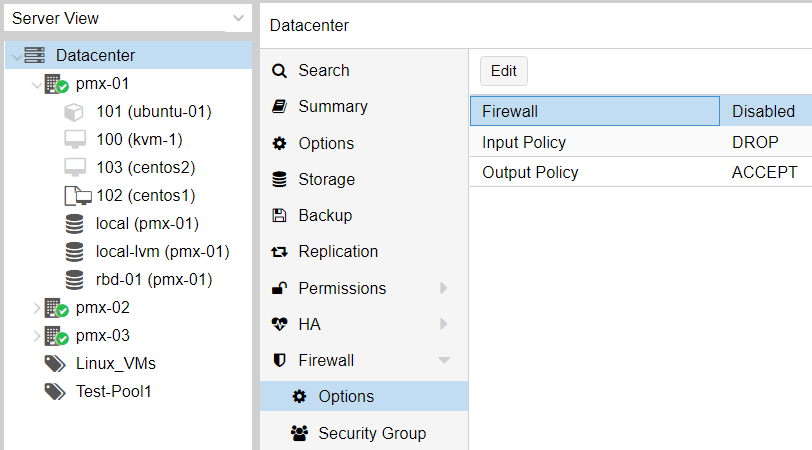The width and height of the screenshot is (812, 450).
Task: Click the Security Group people icon
Action: pyautogui.click(x=299, y=433)
